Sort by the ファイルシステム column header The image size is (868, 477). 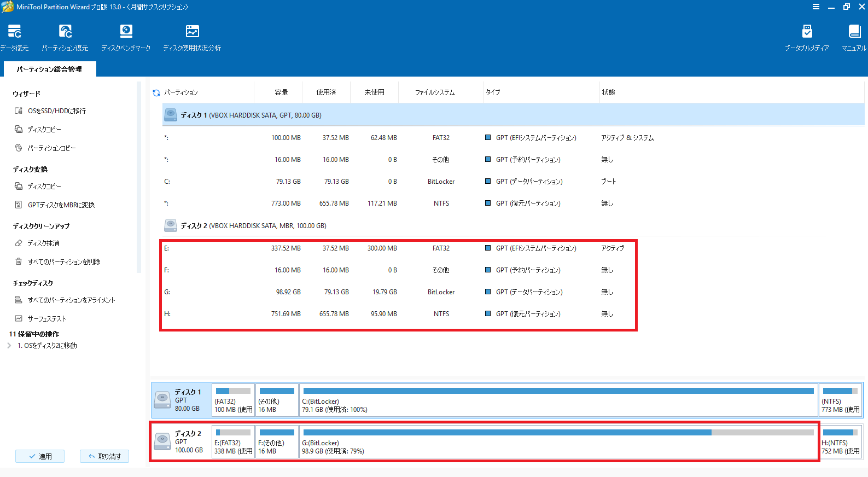435,92
